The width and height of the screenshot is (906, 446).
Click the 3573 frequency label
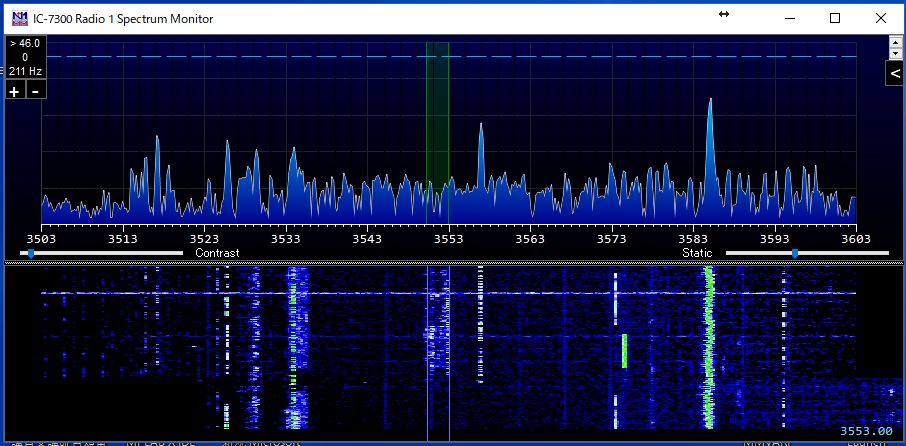pos(612,239)
